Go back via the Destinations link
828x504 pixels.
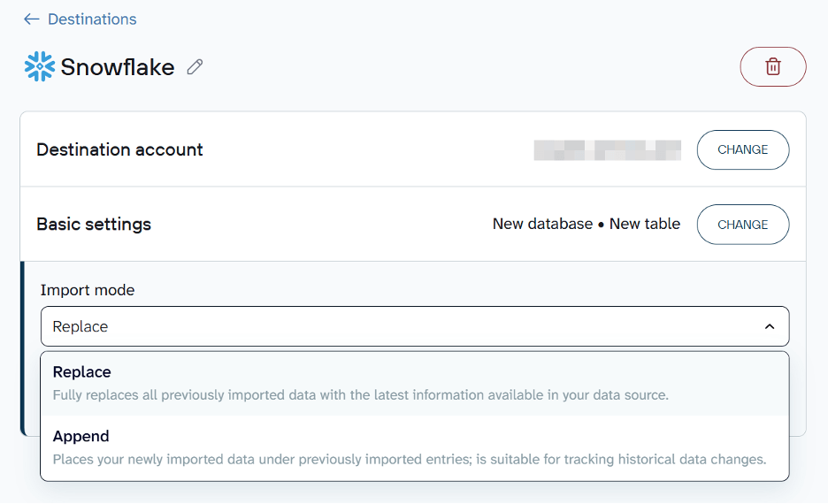(92, 19)
